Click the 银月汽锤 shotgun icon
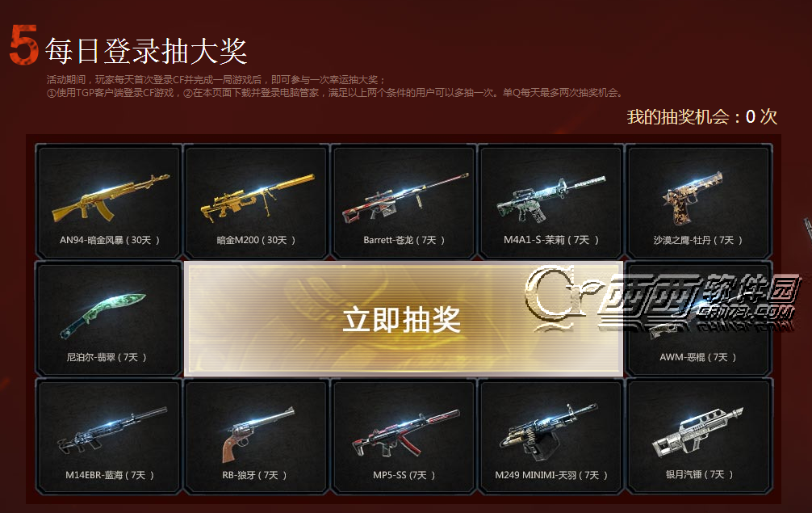The height and width of the screenshot is (513, 812). (697, 431)
